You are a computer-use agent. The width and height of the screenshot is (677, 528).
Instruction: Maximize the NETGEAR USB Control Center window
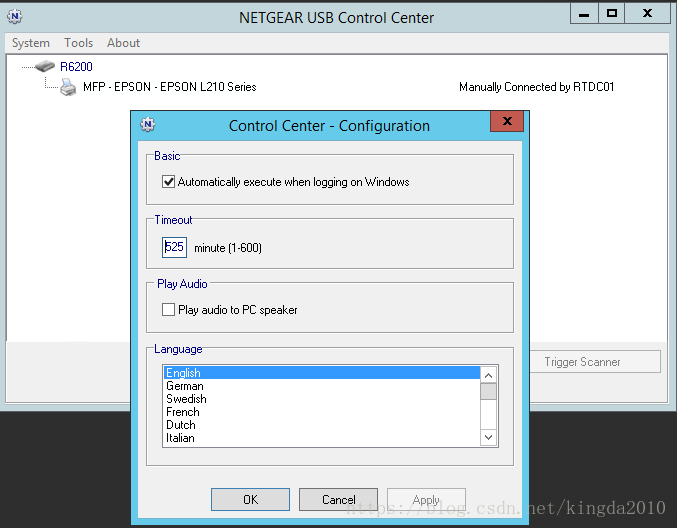[x=611, y=14]
